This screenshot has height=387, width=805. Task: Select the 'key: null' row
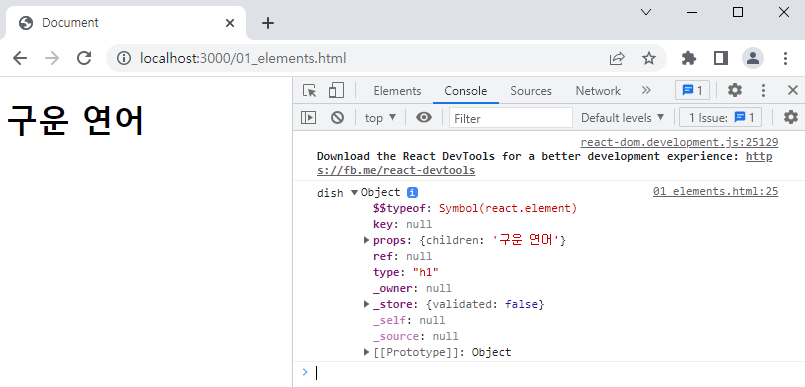pyautogui.click(x=402, y=224)
